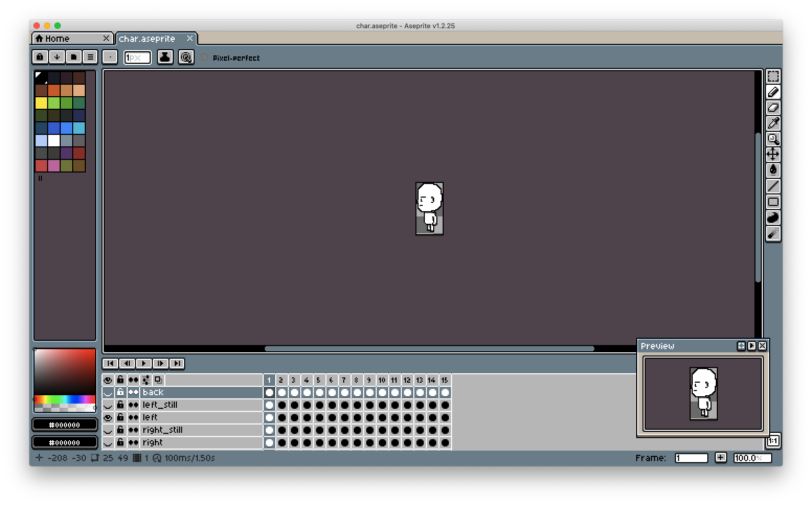
Task: Select the Pencil tool
Action: [x=773, y=91]
